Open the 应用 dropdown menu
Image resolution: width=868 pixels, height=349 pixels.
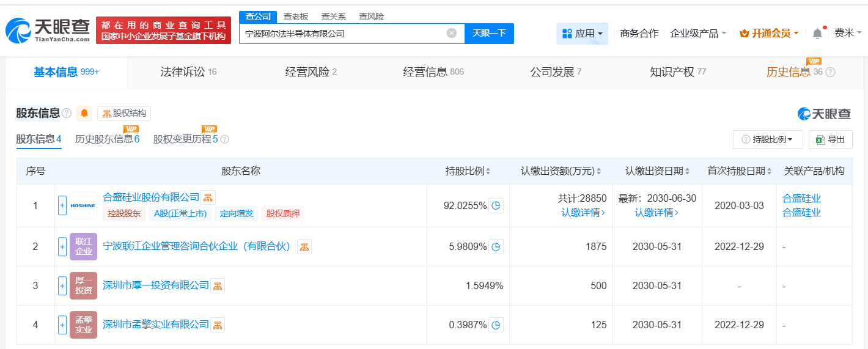point(582,34)
